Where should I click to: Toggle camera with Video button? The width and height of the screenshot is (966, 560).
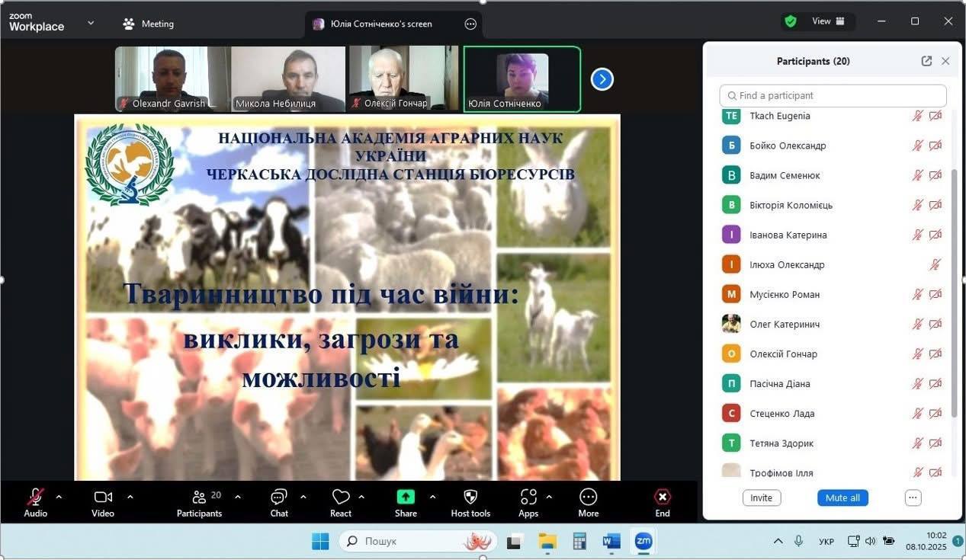click(x=103, y=498)
